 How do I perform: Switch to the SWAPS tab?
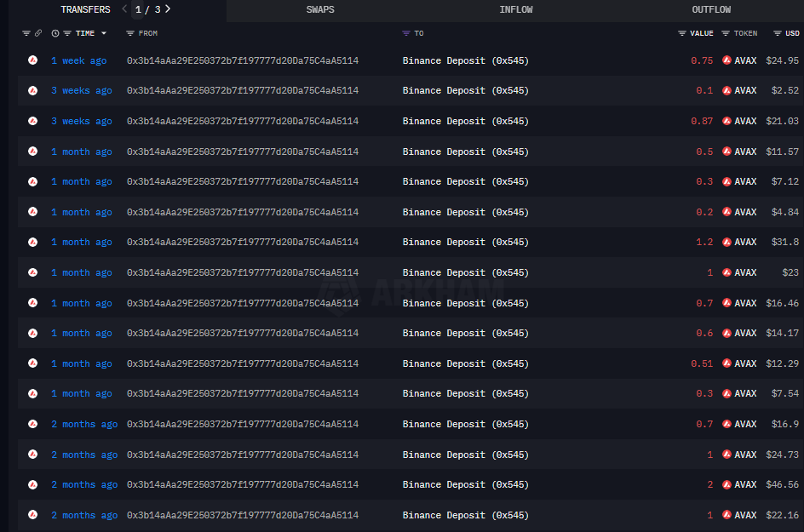click(320, 10)
